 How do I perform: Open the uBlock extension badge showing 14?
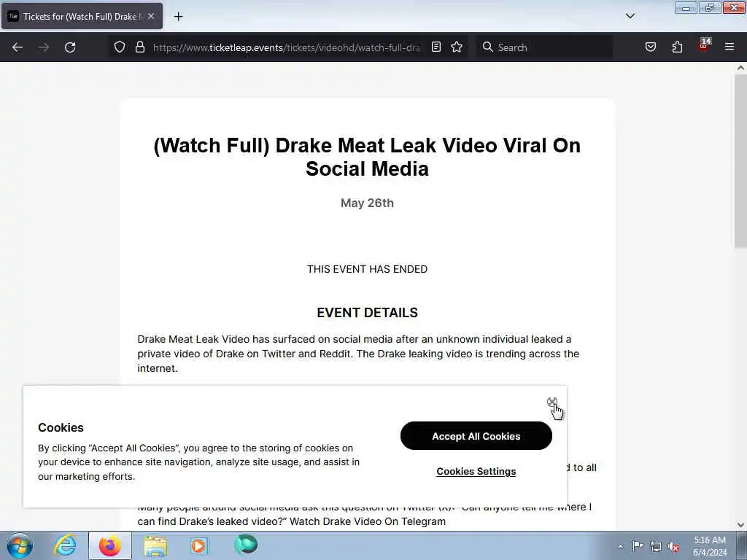click(704, 46)
